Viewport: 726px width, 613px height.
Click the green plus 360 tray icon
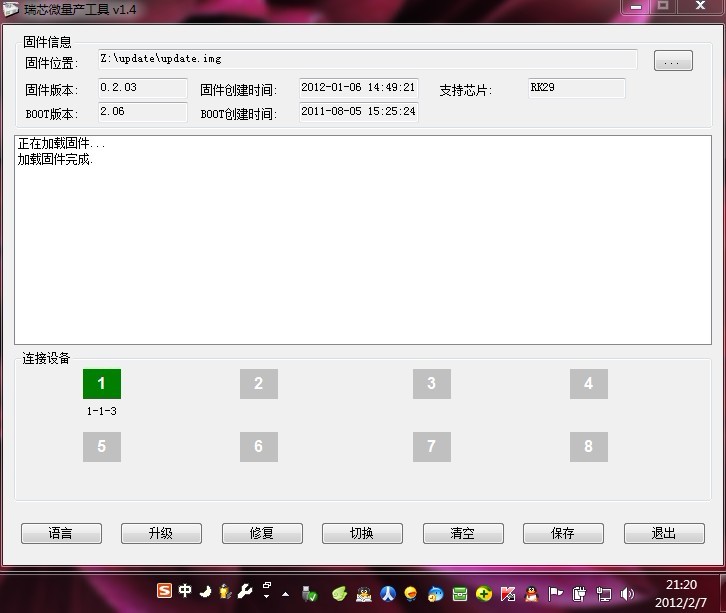484,594
